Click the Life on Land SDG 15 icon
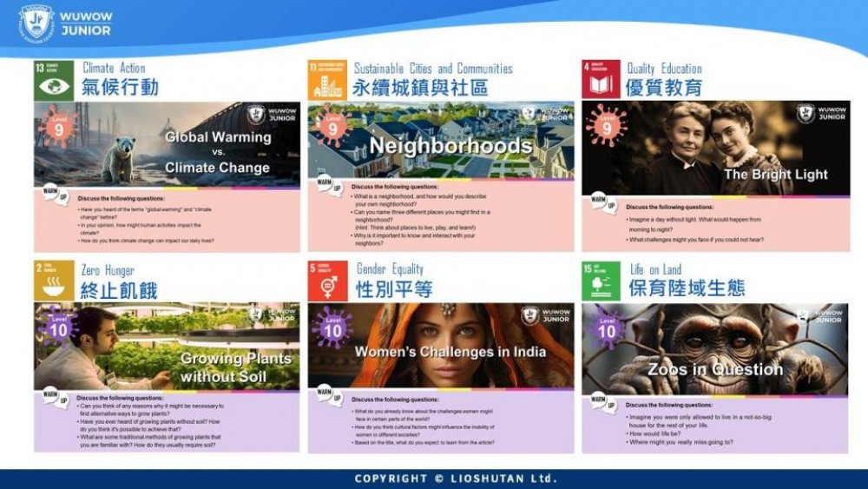The width and height of the screenshot is (868, 489). pos(601,281)
